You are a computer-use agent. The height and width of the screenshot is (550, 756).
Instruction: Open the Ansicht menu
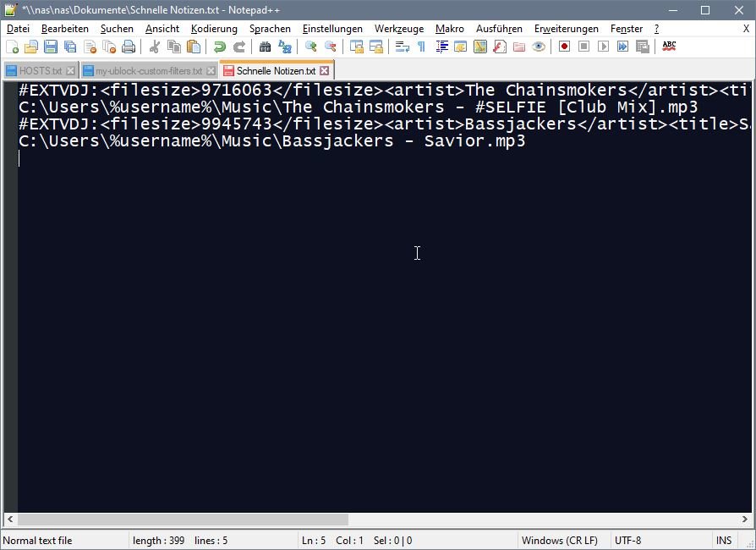[162, 29]
